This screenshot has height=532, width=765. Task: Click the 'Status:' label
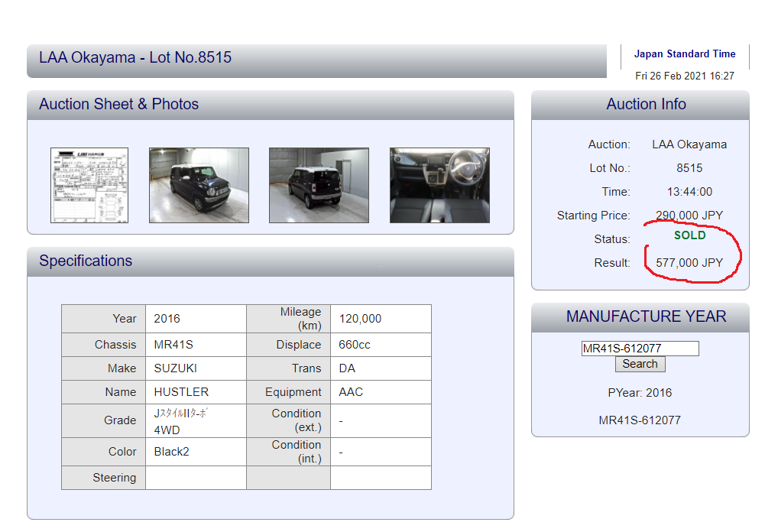(612, 239)
